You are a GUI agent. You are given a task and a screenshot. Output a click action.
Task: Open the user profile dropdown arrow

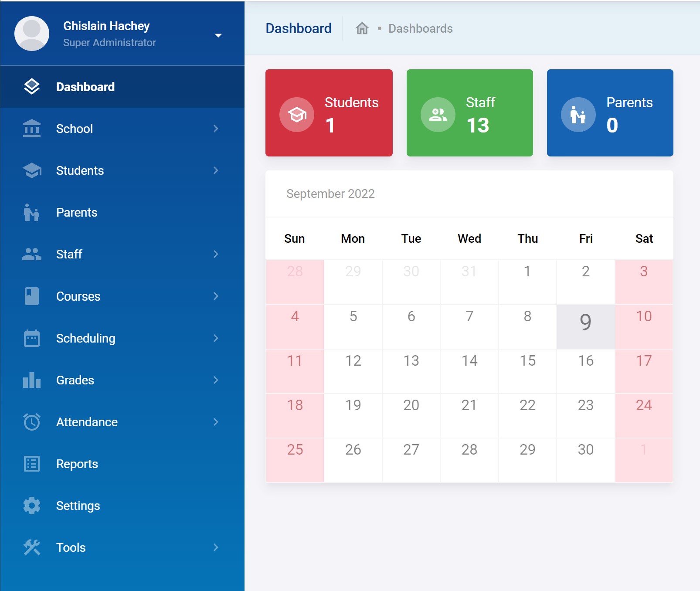[x=218, y=35]
